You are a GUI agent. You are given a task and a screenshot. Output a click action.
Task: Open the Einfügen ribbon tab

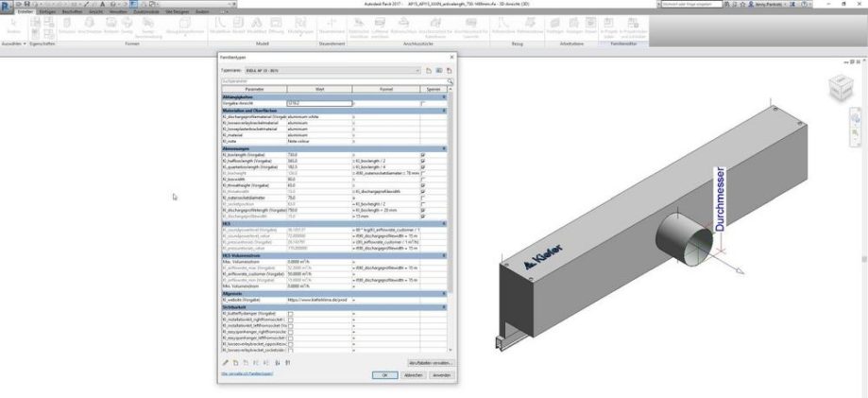(x=48, y=11)
